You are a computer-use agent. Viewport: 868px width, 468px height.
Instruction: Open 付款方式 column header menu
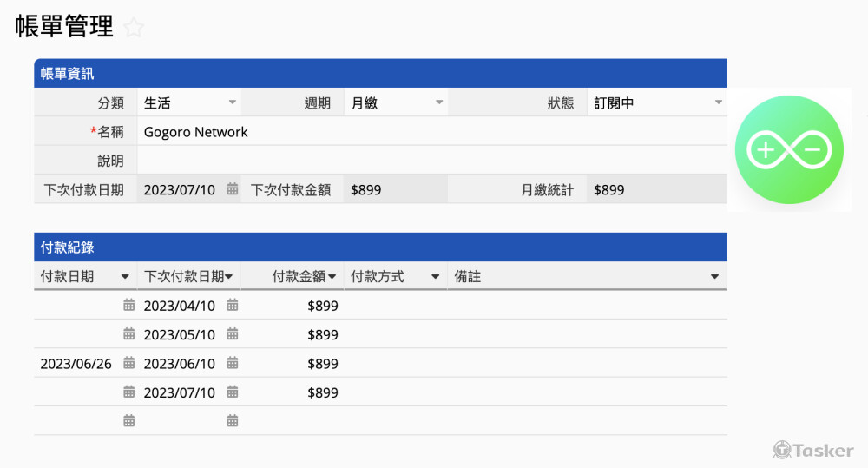436,277
